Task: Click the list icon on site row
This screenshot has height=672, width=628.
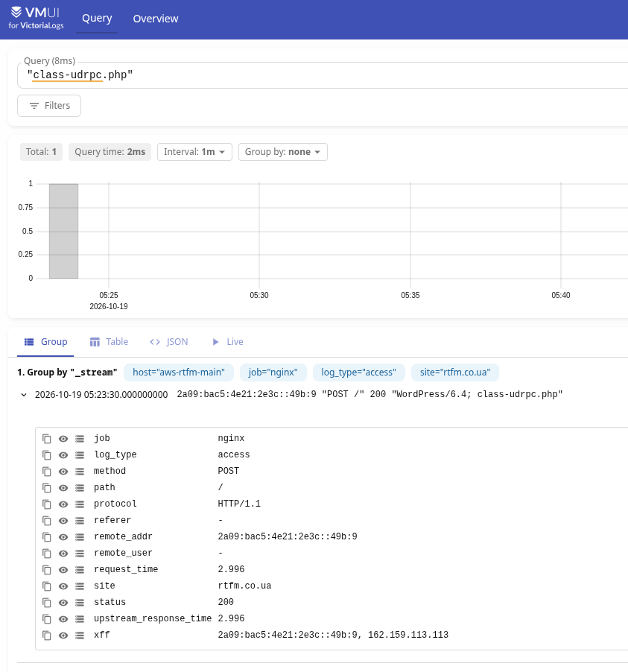Action: click(x=79, y=586)
